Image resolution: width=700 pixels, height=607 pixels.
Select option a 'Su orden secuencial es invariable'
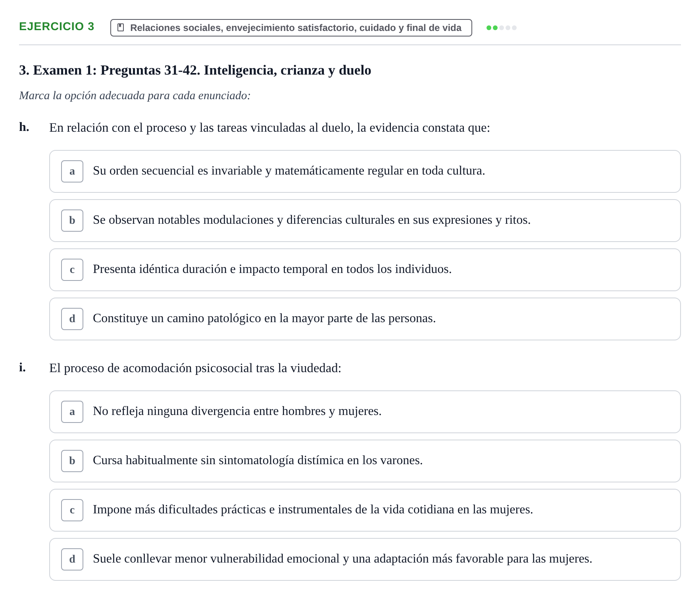click(x=365, y=171)
